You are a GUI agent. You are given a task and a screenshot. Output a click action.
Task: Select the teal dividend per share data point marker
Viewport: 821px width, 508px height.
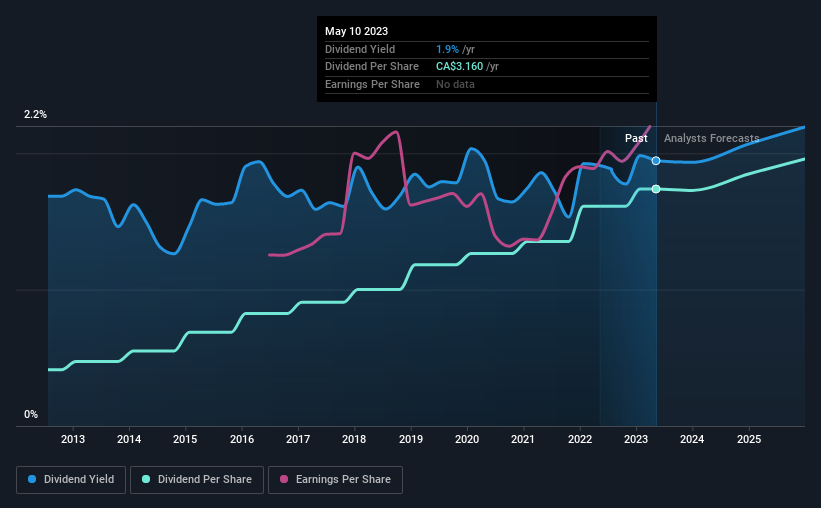656,189
